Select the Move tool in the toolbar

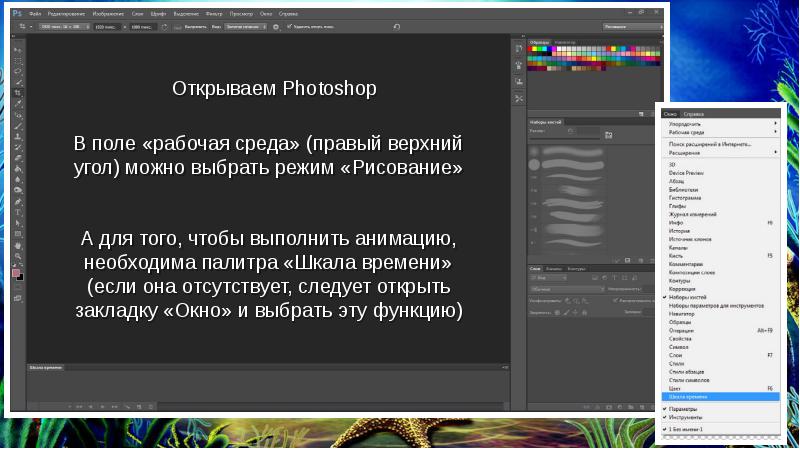tap(18, 50)
